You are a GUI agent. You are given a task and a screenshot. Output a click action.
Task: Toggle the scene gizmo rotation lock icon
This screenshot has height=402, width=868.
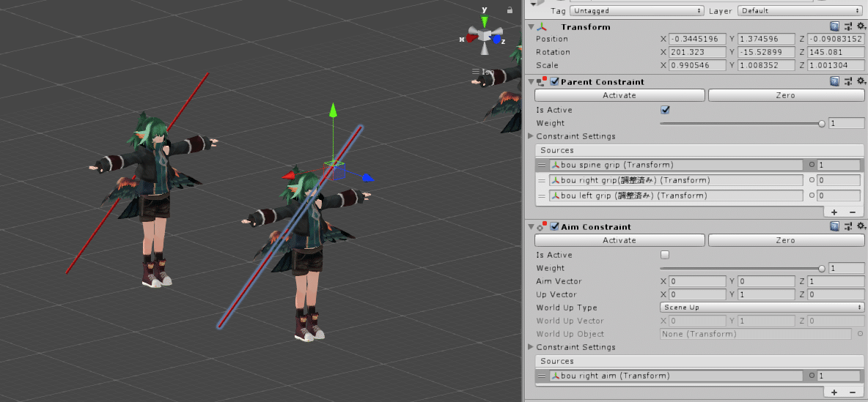pos(510,10)
